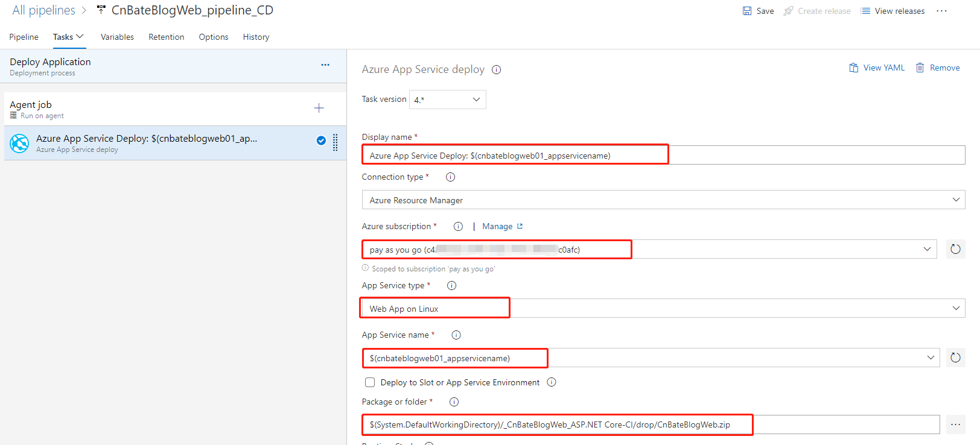Open the App Service type dropdown
Image resolution: width=980 pixels, height=445 pixels.
(663, 308)
